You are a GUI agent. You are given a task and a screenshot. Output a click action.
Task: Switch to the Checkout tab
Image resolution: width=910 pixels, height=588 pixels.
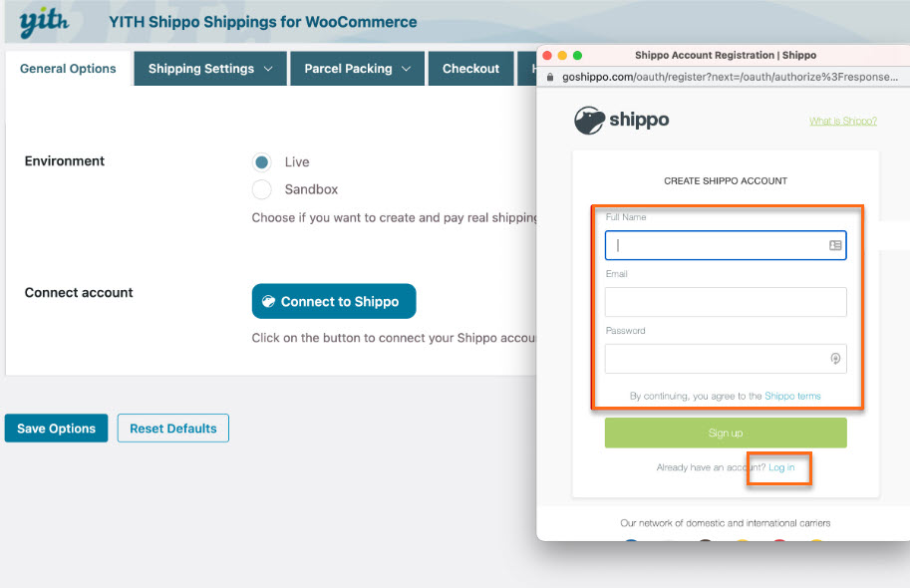pos(470,69)
